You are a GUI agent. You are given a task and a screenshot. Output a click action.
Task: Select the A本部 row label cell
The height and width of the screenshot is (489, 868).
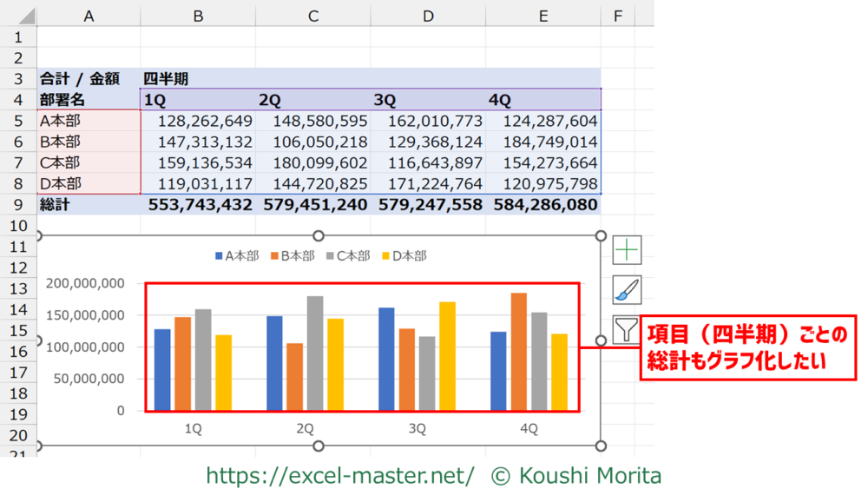(88, 121)
